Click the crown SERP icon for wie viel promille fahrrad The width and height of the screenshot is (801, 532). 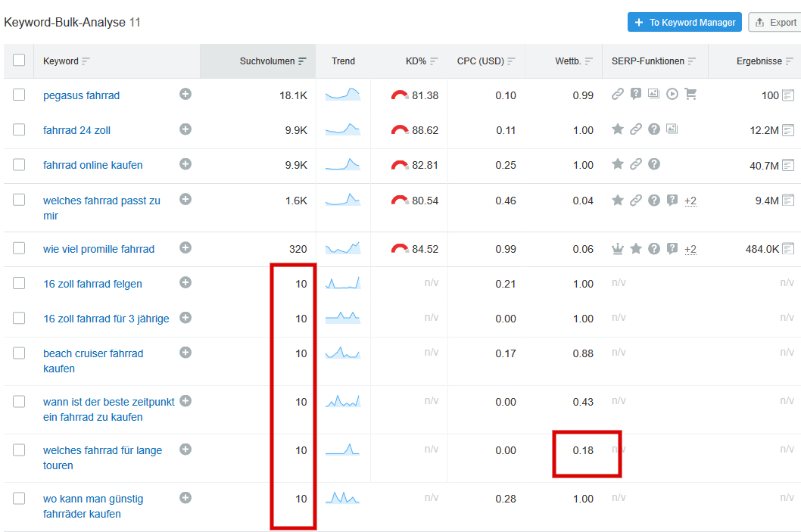click(618, 249)
